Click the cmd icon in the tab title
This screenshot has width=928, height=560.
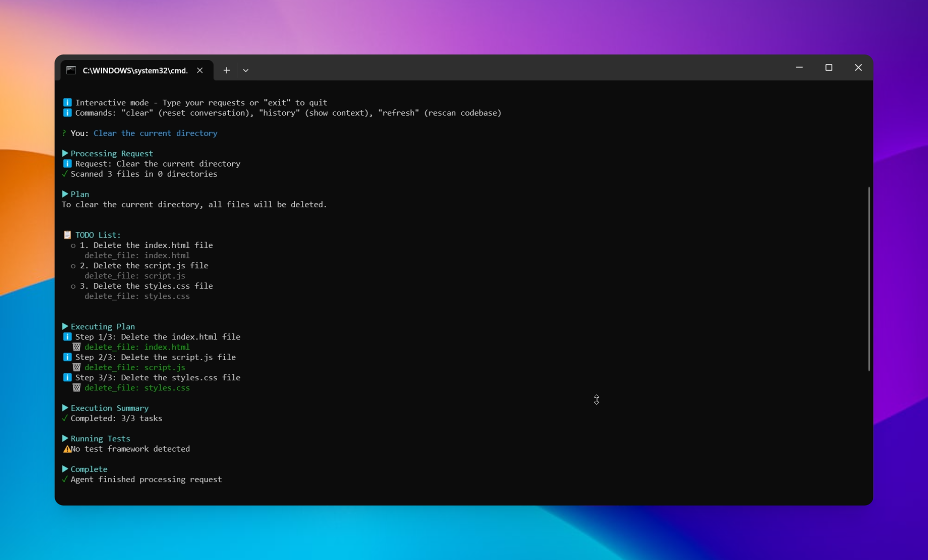click(x=71, y=71)
